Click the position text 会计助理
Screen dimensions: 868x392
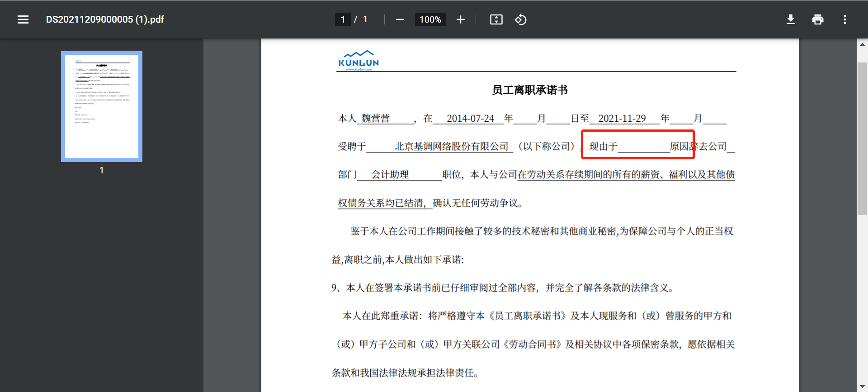[390, 175]
